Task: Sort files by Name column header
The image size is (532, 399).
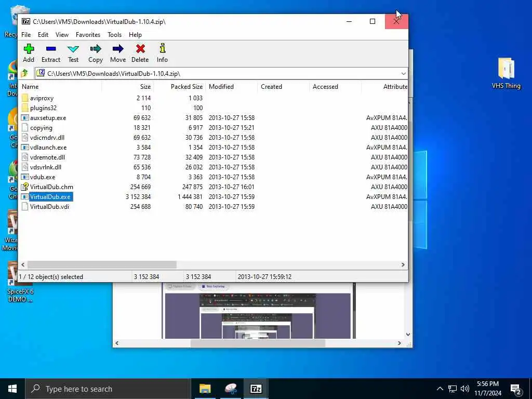Action: [60, 87]
